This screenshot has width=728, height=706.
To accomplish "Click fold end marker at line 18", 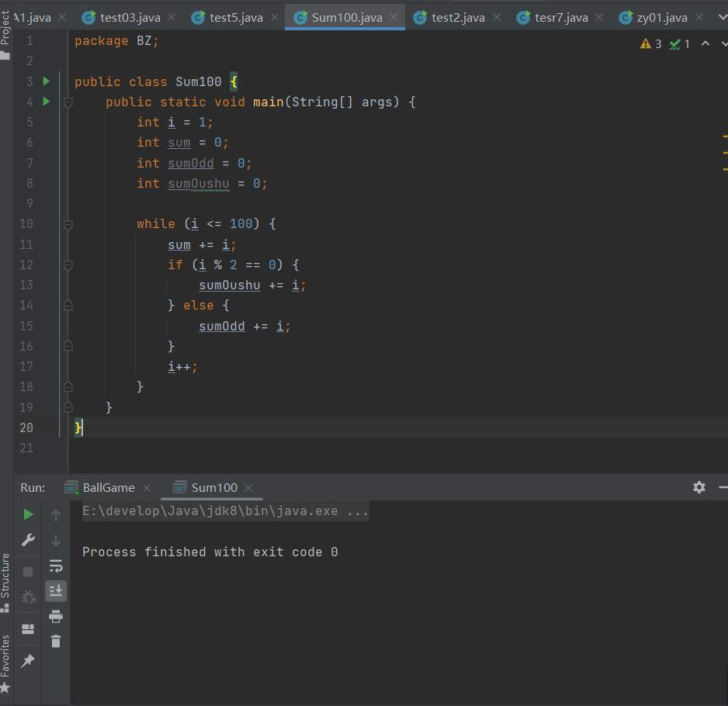I will 68,386.
